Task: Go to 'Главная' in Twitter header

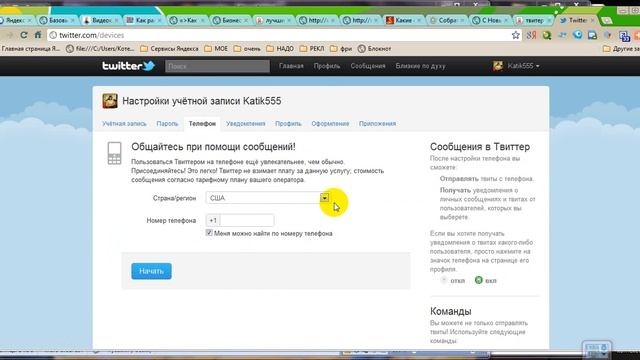Action: pos(291,66)
